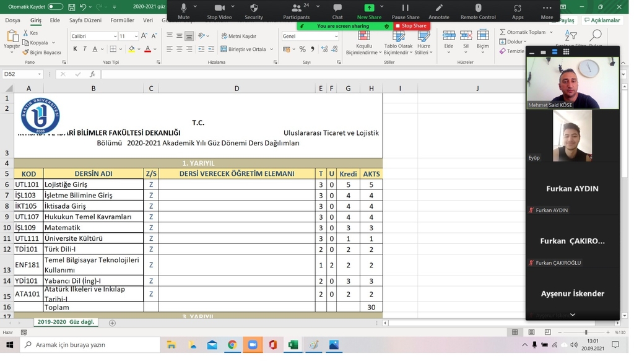Viewport: 634px width, 364px height.
Task: Click Biçim Boyacısı format painter
Action: pyautogui.click(x=42, y=52)
